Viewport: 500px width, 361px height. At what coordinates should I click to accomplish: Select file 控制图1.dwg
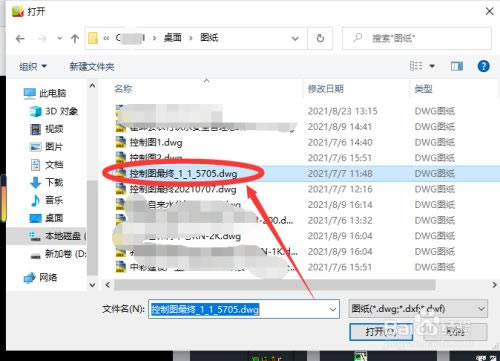(156, 143)
